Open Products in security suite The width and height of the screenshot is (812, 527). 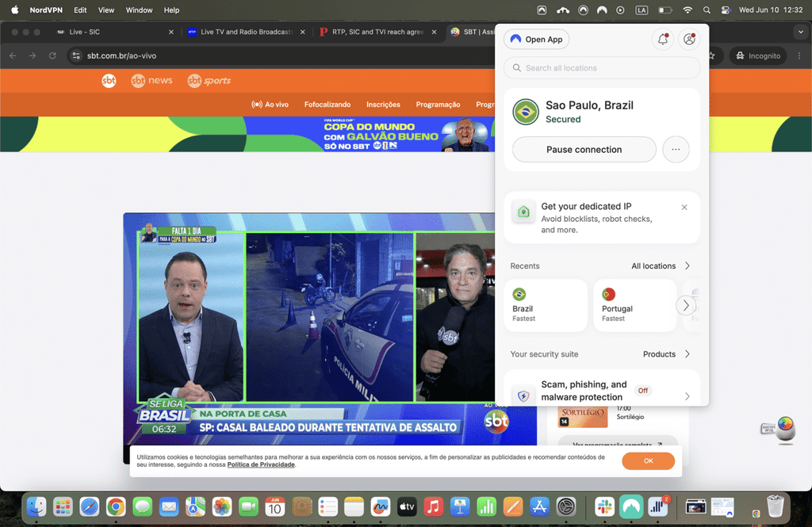666,354
